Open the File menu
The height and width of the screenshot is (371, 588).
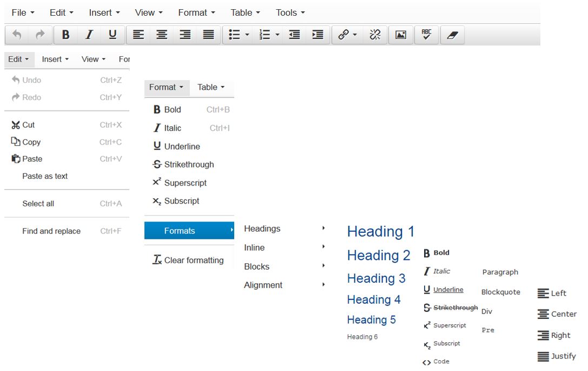pyautogui.click(x=23, y=13)
